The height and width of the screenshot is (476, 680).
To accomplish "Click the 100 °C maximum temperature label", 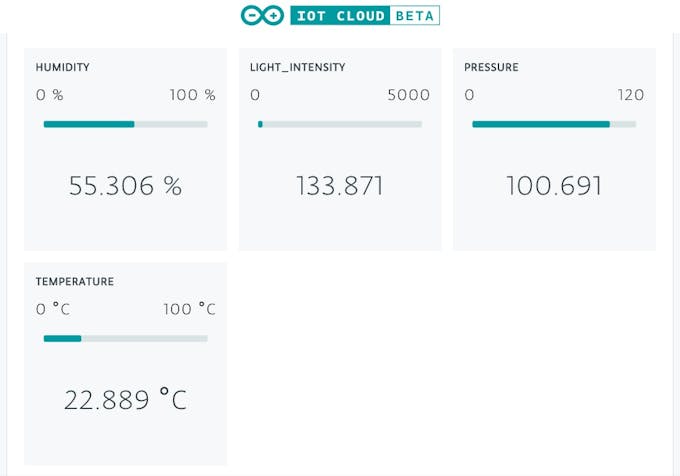I will coord(189,310).
